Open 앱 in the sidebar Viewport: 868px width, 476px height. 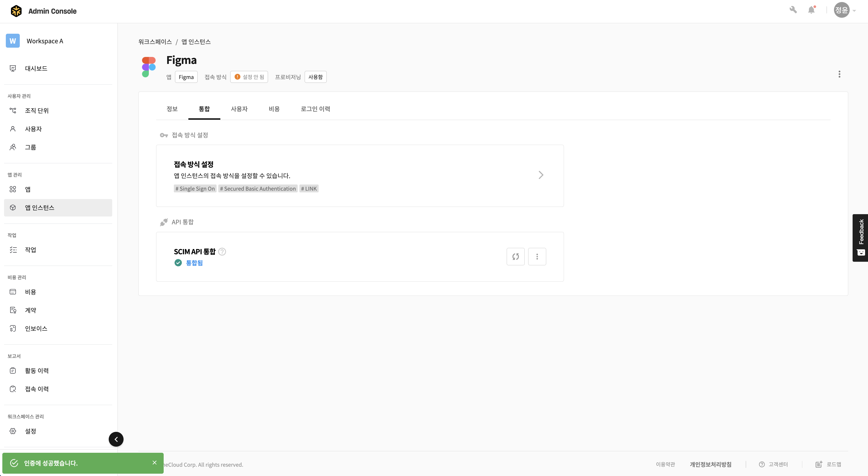point(58,189)
